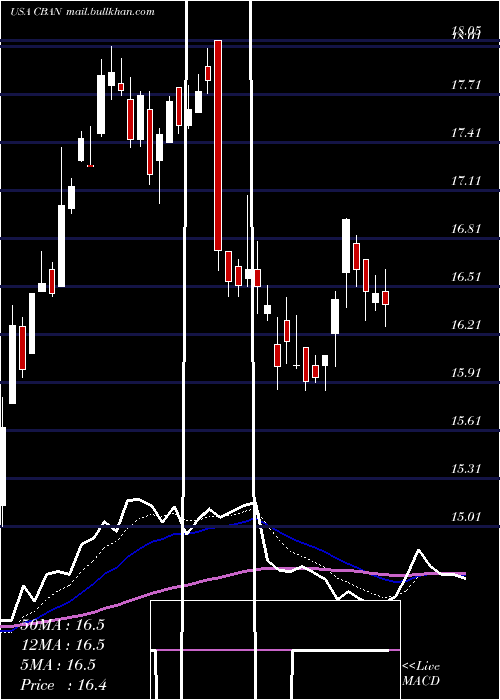Image resolution: width=500 pixels, height=700 pixels.
Task: Click the 17.41 price axis label
Action: tap(466, 133)
